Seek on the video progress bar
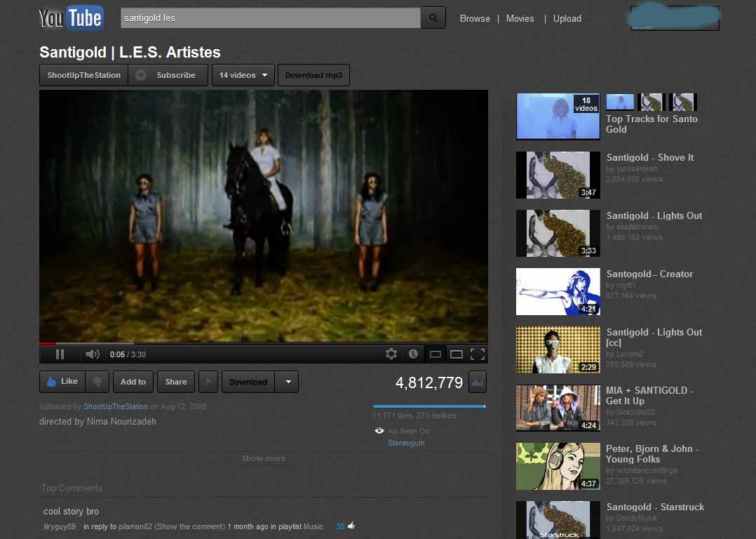This screenshot has height=539, width=756. tap(263, 344)
